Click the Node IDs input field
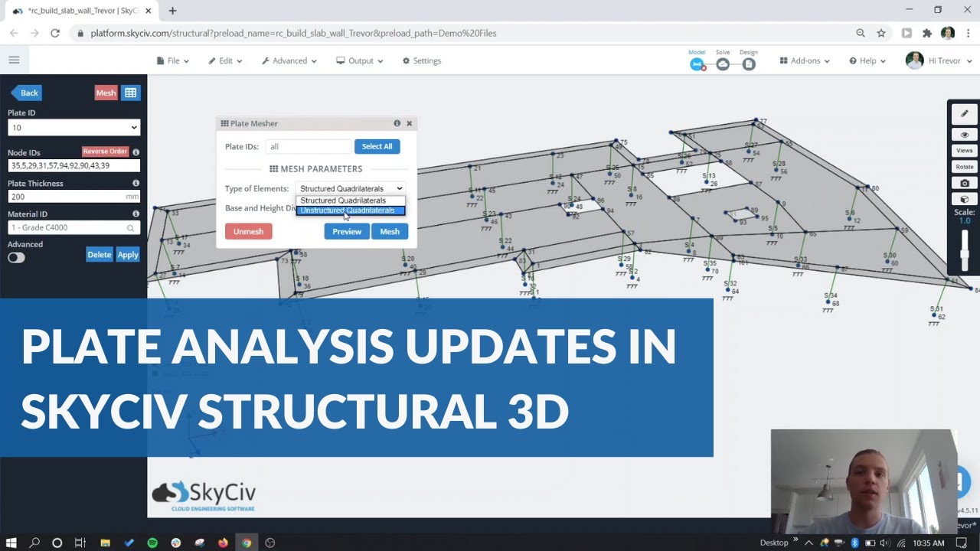Image resolution: width=980 pixels, height=551 pixels. click(73, 165)
